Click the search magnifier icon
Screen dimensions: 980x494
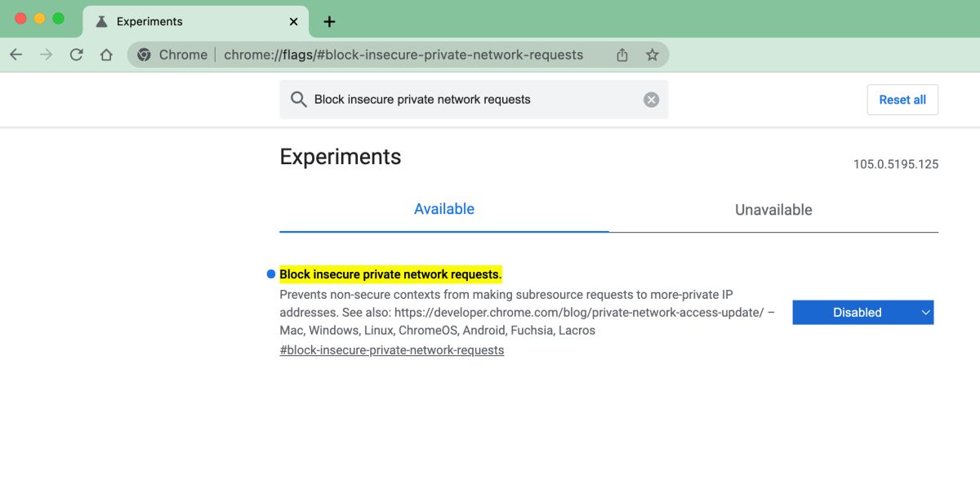pos(298,100)
